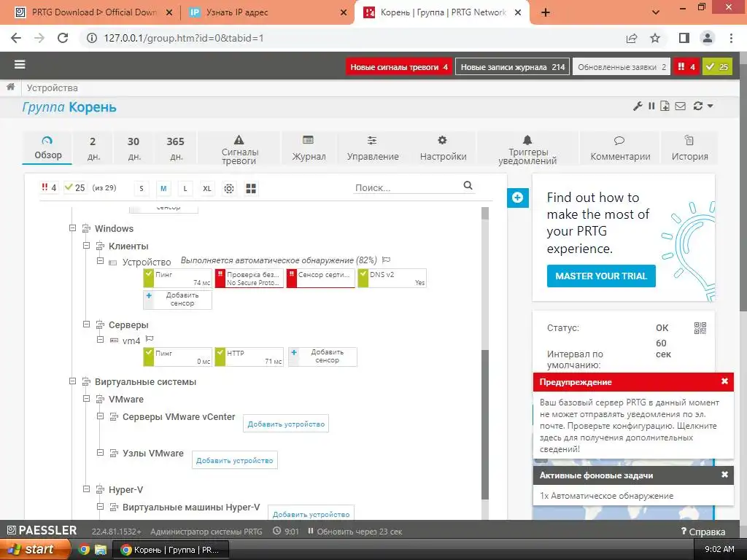Click the flag icon next to vm4

(x=149, y=339)
